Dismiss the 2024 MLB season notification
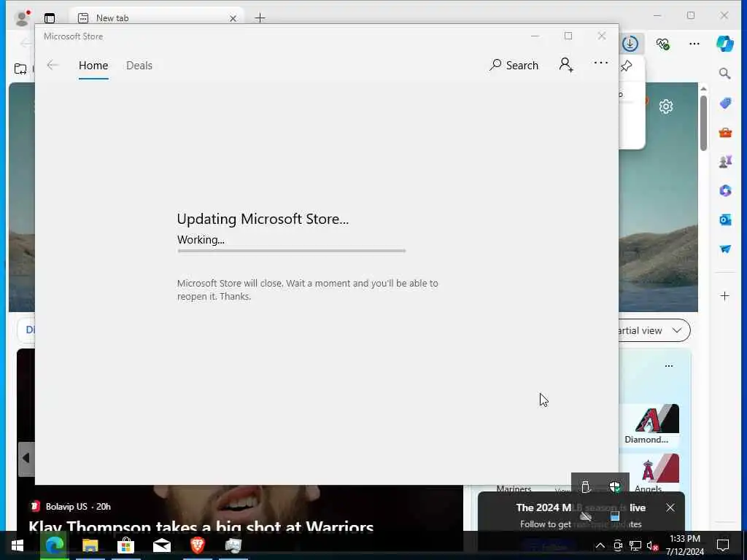The image size is (747, 560). pyautogui.click(x=670, y=507)
